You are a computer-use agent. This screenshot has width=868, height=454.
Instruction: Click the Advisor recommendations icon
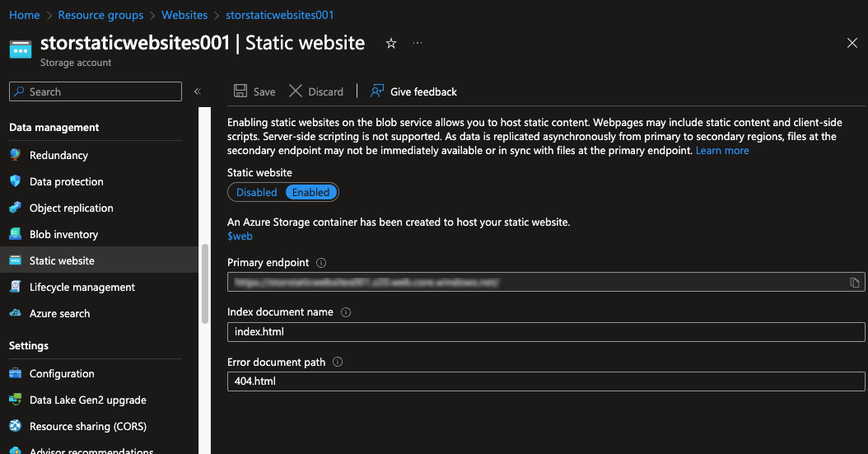[16, 450]
